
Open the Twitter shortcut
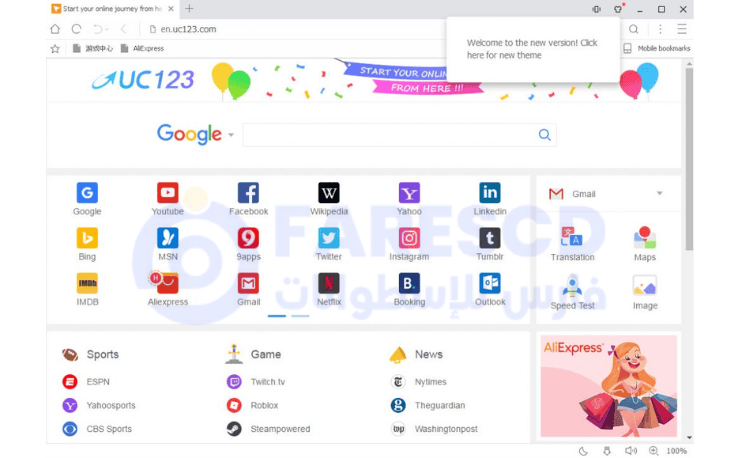tap(329, 238)
